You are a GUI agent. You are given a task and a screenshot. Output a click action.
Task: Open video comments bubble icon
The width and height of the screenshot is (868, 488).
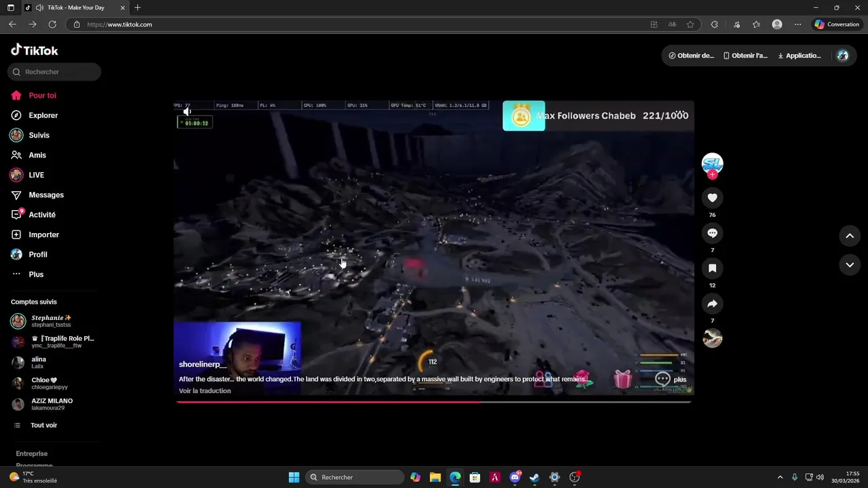712,233
